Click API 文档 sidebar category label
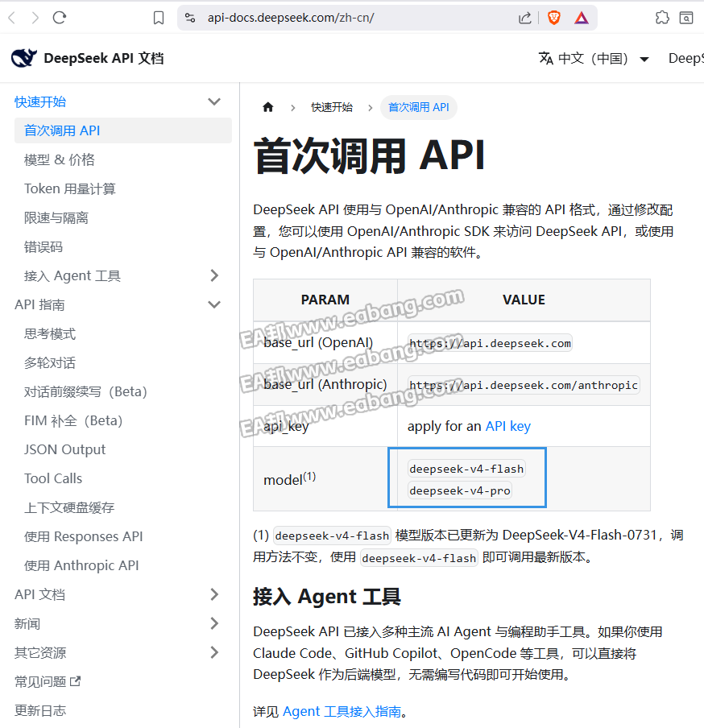Viewport: 704px width, 728px height. [39, 594]
